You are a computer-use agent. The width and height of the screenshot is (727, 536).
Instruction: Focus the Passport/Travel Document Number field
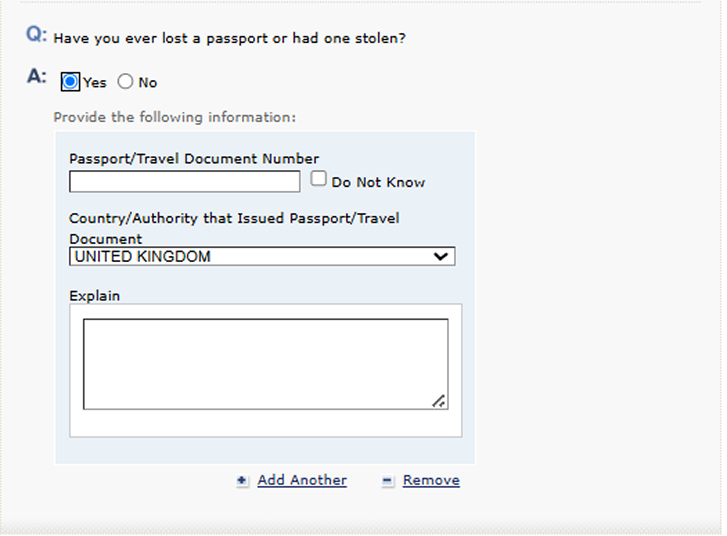click(x=185, y=181)
